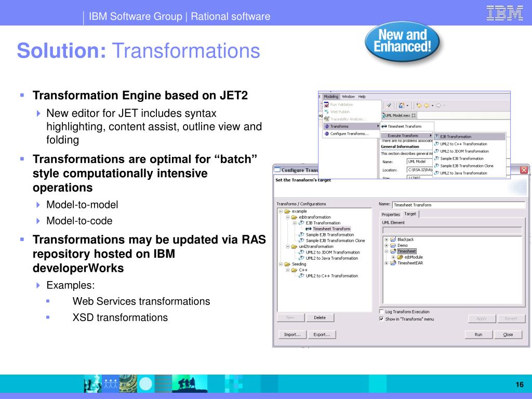Viewport: 532px width, 399px height.
Task: Collapse the example tree node
Action: tap(281, 211)
